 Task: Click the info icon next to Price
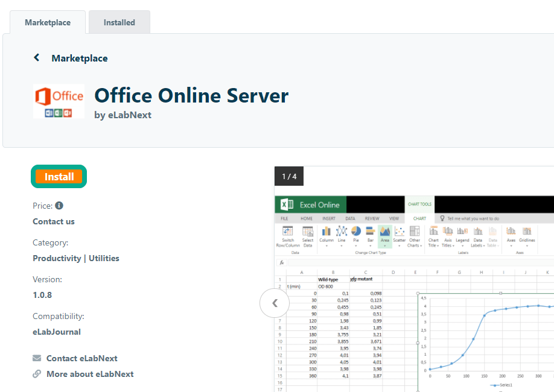(x=59, y=206)
